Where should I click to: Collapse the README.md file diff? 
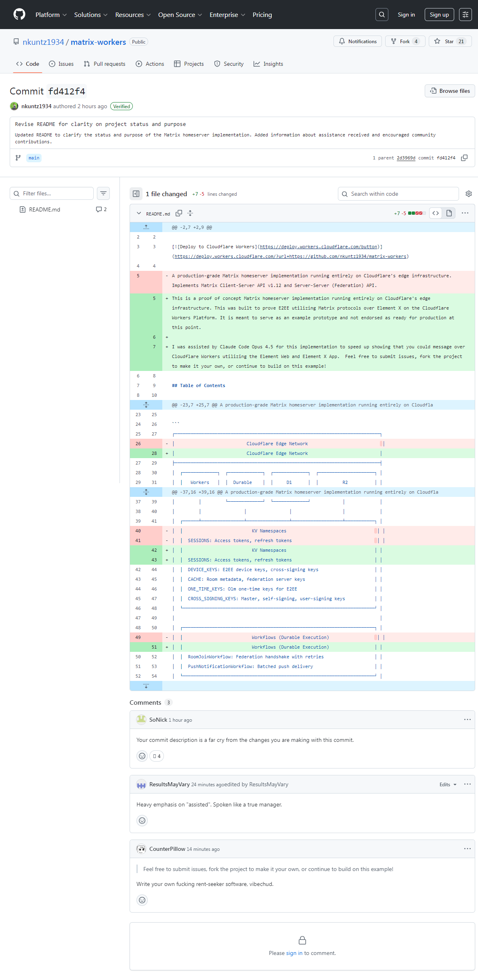coord(139,213)
